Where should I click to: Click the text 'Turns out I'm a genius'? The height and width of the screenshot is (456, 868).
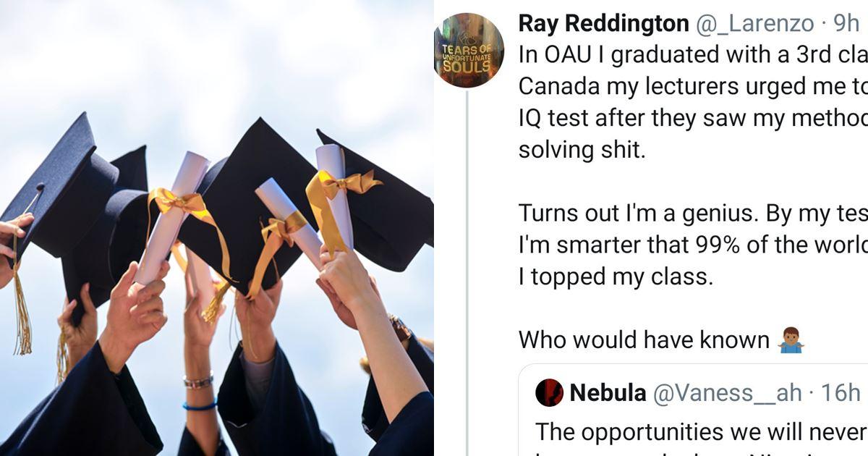692,214
